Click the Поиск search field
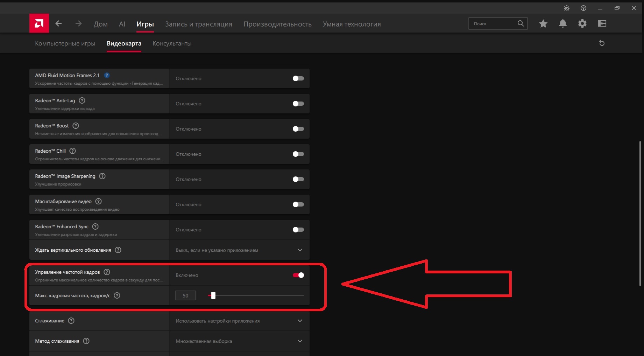The image size is (644, 356). 493,23
